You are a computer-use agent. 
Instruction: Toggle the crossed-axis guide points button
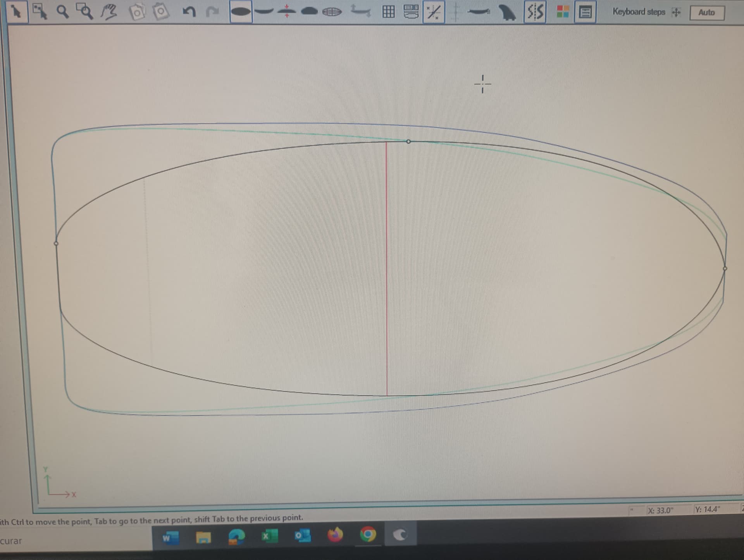pyautogui.click(x=434, y=12)
